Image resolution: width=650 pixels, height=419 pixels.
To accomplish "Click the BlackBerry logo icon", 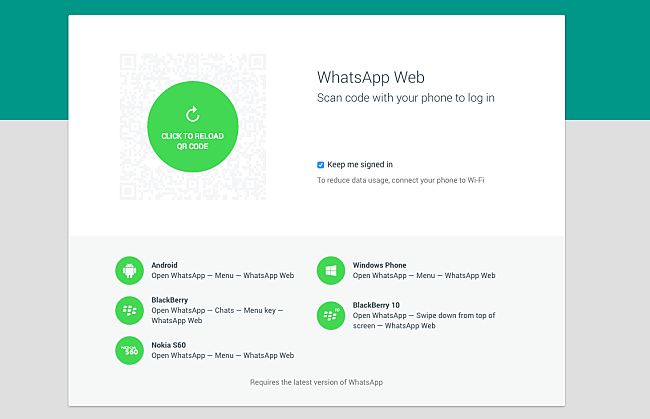I will [129, 310].
